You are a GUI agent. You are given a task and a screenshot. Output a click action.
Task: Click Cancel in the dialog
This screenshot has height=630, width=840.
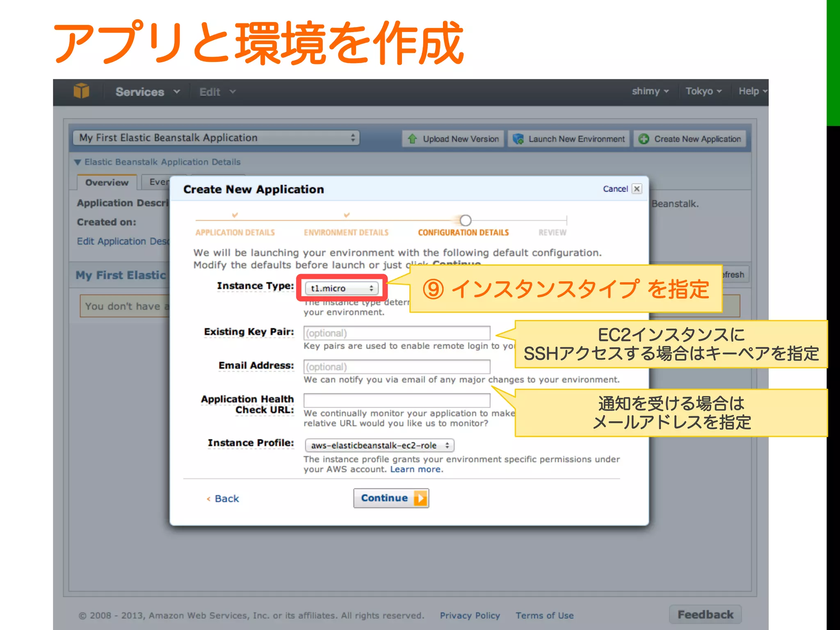click(615, 189)
